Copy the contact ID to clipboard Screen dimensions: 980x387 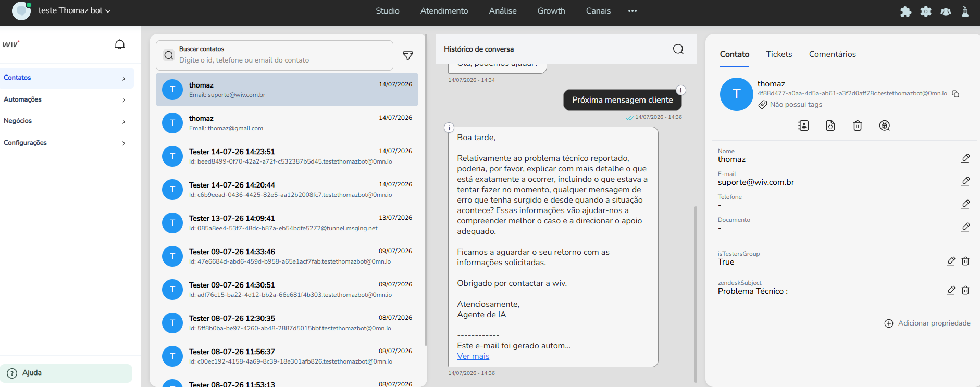(956, 94)
